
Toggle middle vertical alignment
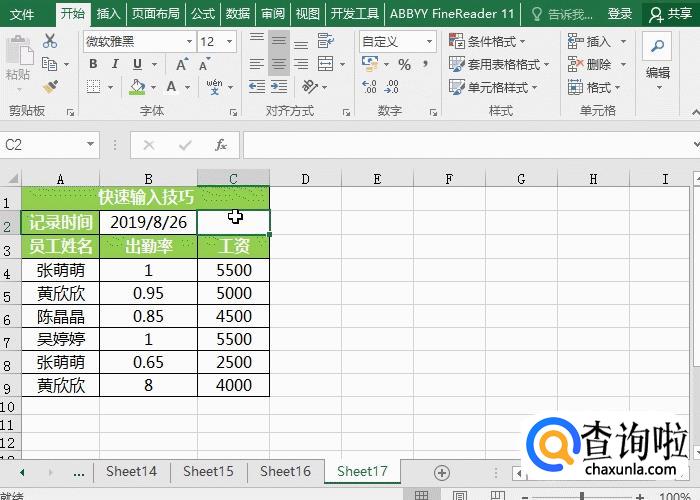click(279, 41)
